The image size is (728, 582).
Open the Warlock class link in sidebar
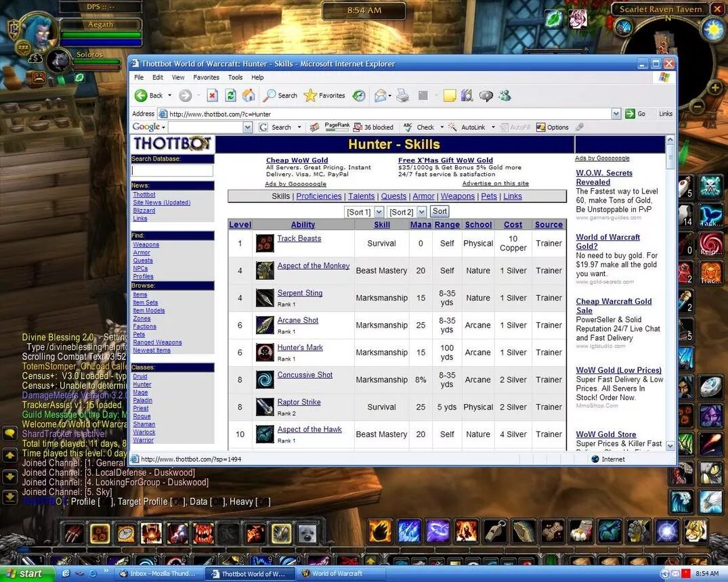pos(144,432)
